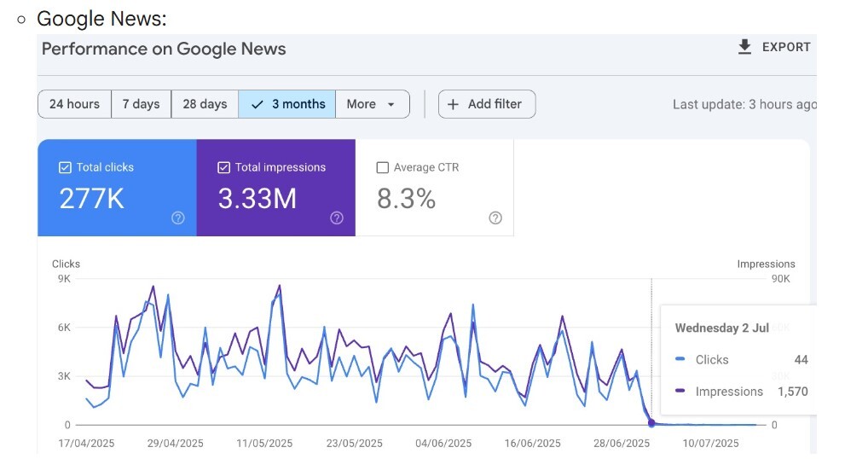Select the 28 days range
The image size is (868, 459).
click(205, 104)
